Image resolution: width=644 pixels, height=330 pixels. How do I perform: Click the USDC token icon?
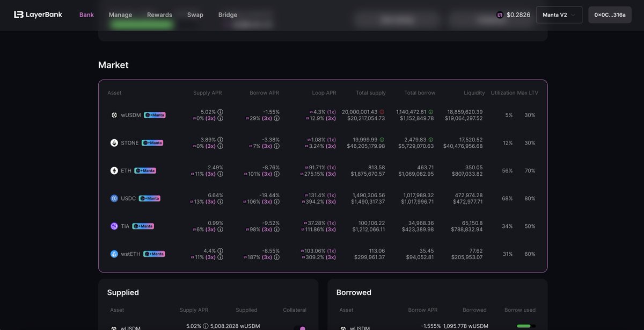tap(114, 198)
